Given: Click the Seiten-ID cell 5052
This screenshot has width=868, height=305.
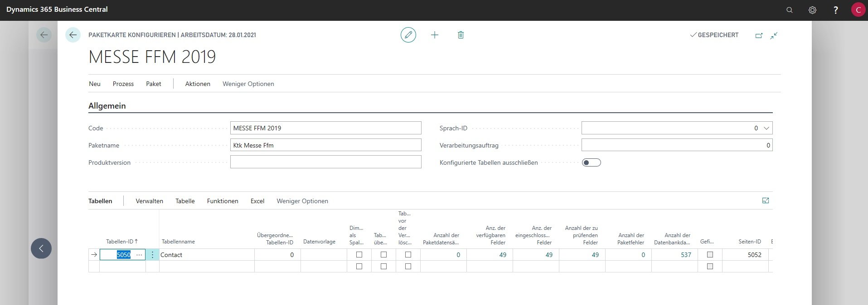Looking at the screenshot, I should coord(745,255).
